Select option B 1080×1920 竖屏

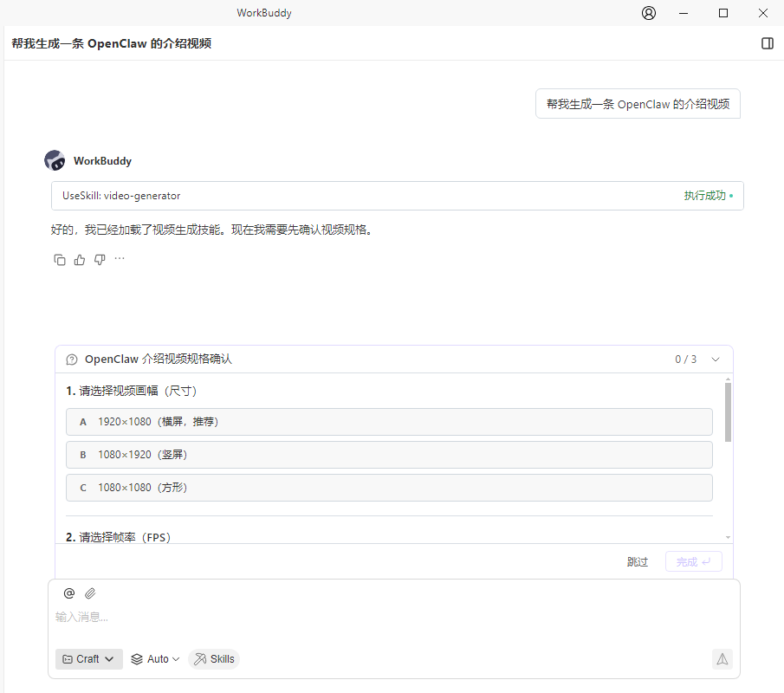tap(389, 455)
